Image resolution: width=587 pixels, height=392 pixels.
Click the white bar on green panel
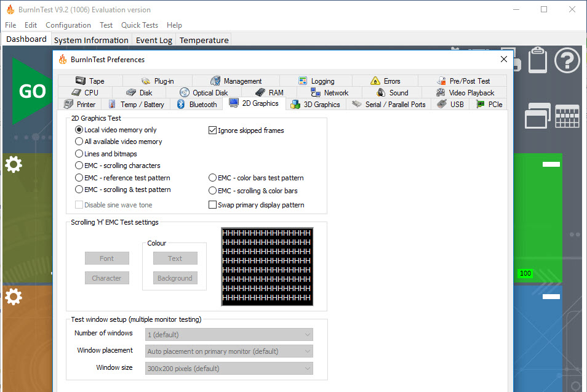pyautogui.click(x=551, y=164)
